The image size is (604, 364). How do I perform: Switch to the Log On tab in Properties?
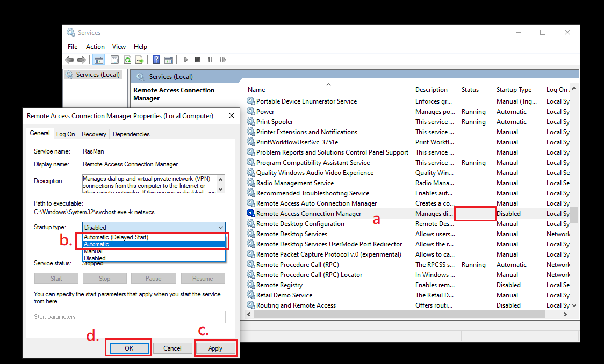click(66, 134)
